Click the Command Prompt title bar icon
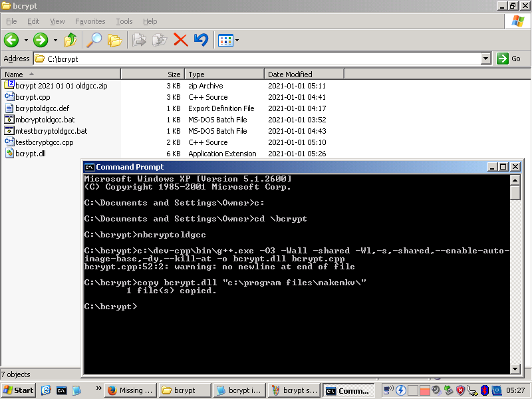This screenshot has width=532, height=399. click(89, 167)
